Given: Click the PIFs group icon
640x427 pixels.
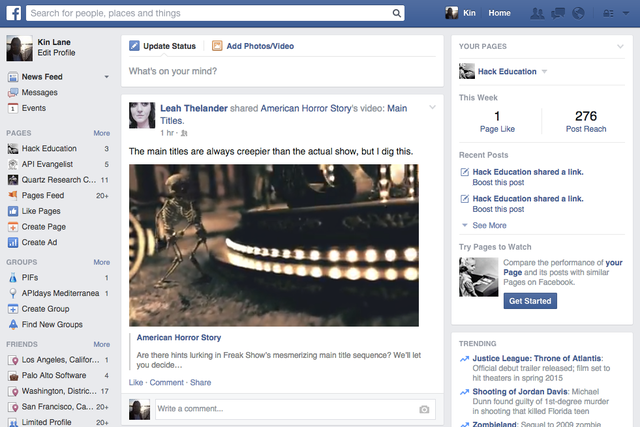Looking at the screenshot, I should coord(13,278).
